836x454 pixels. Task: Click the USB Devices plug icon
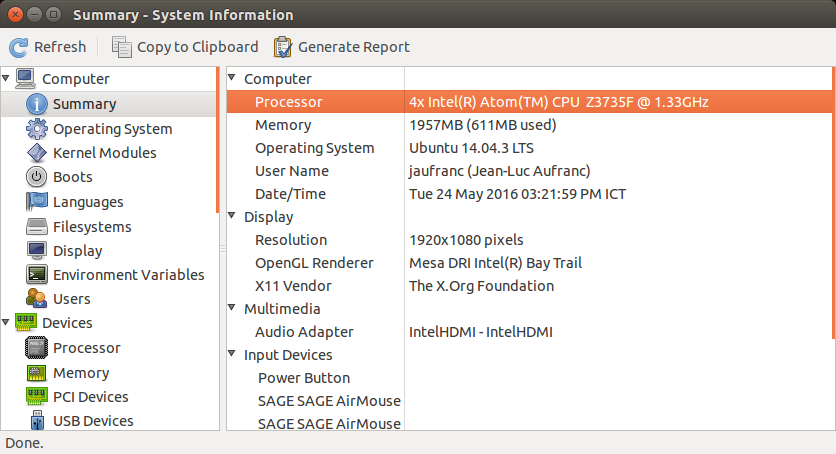pyautogui.click(x=37, y=420)
